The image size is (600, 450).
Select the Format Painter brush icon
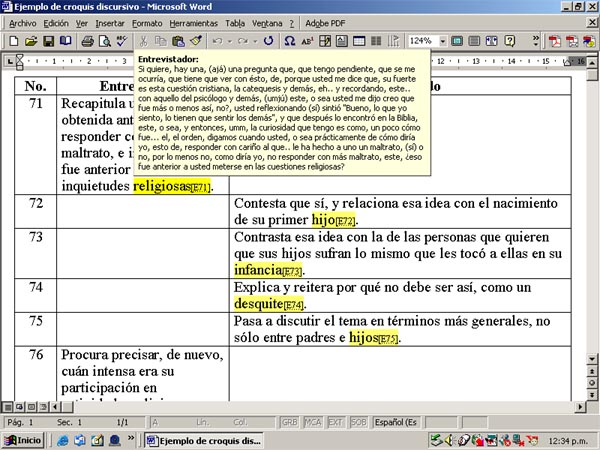(x=195, y=41)
